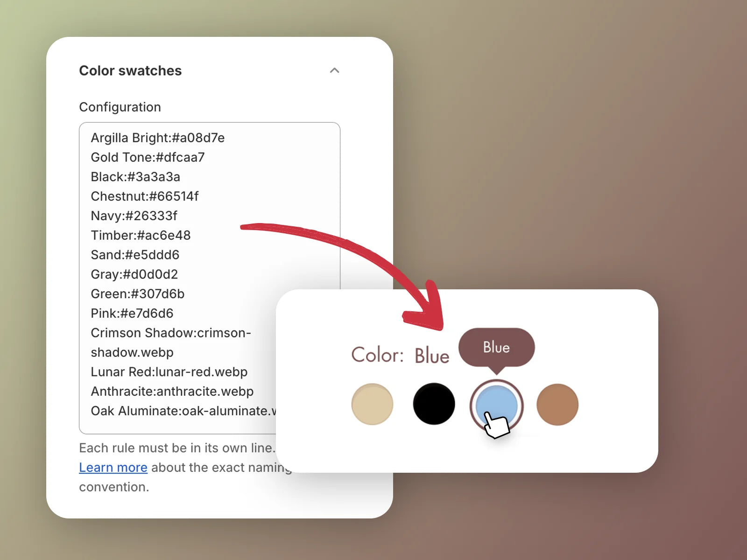Place cursor on Green:#307d6b line
This screenshot has height=560, width=747.
point(138,294)
